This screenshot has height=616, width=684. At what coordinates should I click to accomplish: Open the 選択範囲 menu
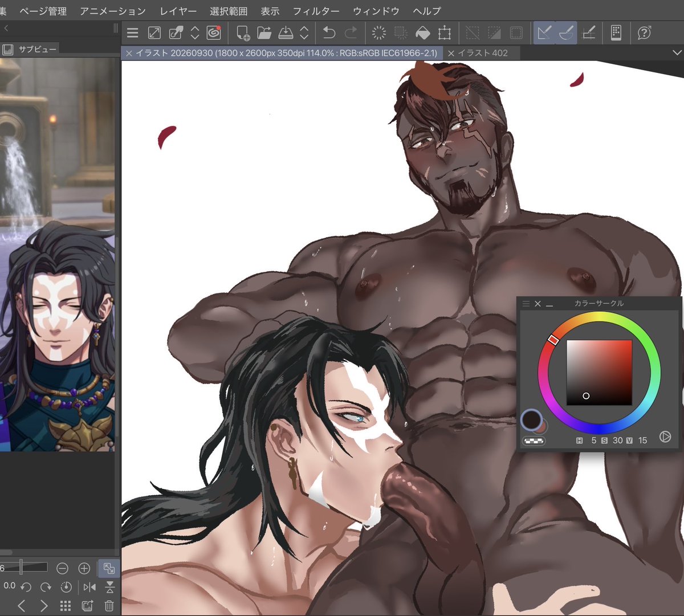(229, 11)
